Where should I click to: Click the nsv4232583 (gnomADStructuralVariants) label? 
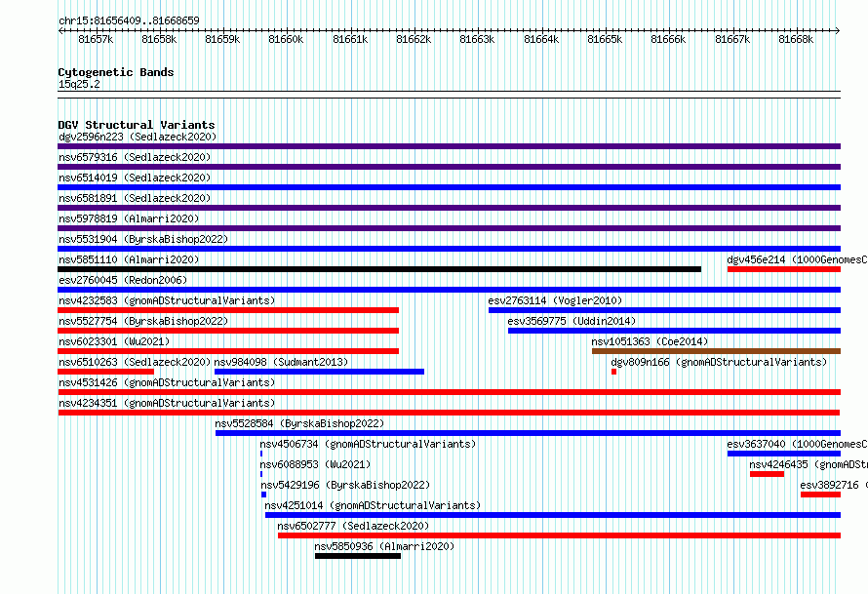(167, 300)
